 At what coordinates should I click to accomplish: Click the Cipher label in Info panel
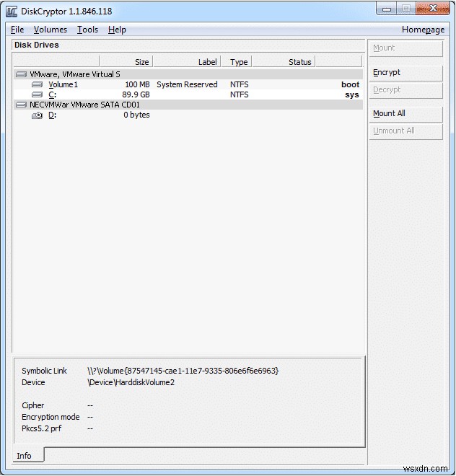(32, 405)
